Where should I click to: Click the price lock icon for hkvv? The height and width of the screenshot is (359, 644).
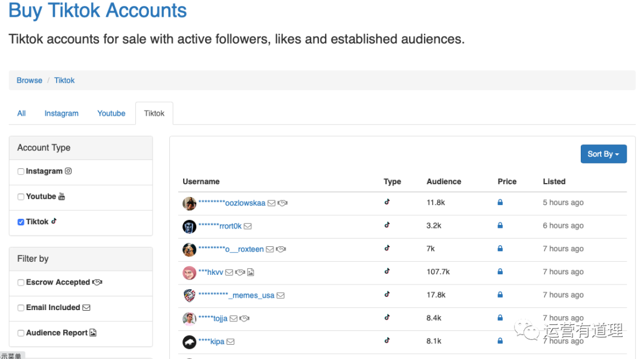coord(500,272)
